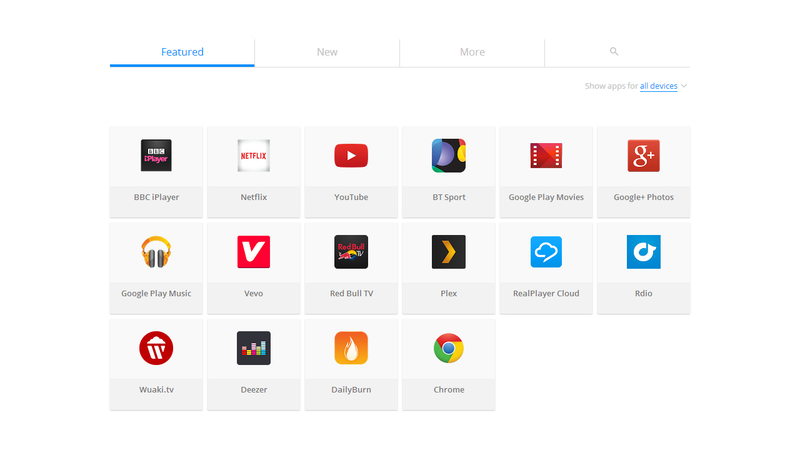Viewport: 800px width, 450px height.
Task: Open the Deezer equalizer icon
Action: [x=254, y=348]
